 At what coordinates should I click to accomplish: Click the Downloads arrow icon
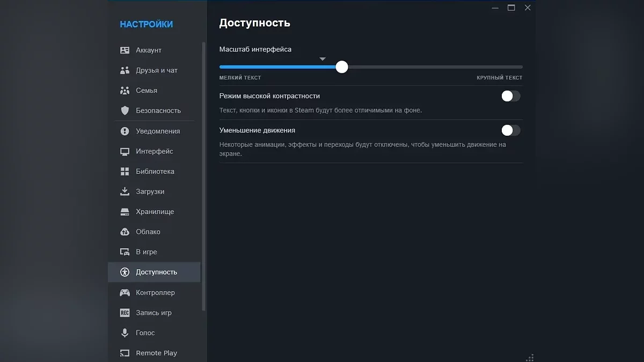coord(125,191)
